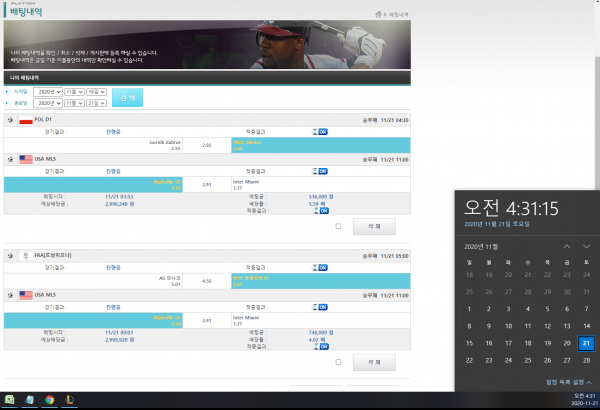The width and height of the screenshot is (600, 410).
Task: Open the Excel icon in the taskbar
Action: click(10, 400)
